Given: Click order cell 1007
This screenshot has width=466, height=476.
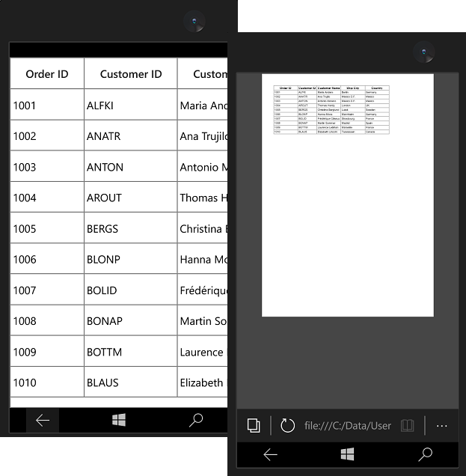Looking at the screenshot, I should pos(47,290).
